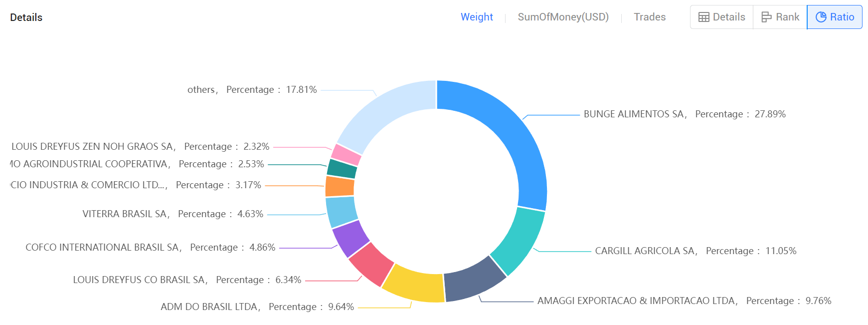
Task: Open the Trades metric tab
Action: (650, 17)
